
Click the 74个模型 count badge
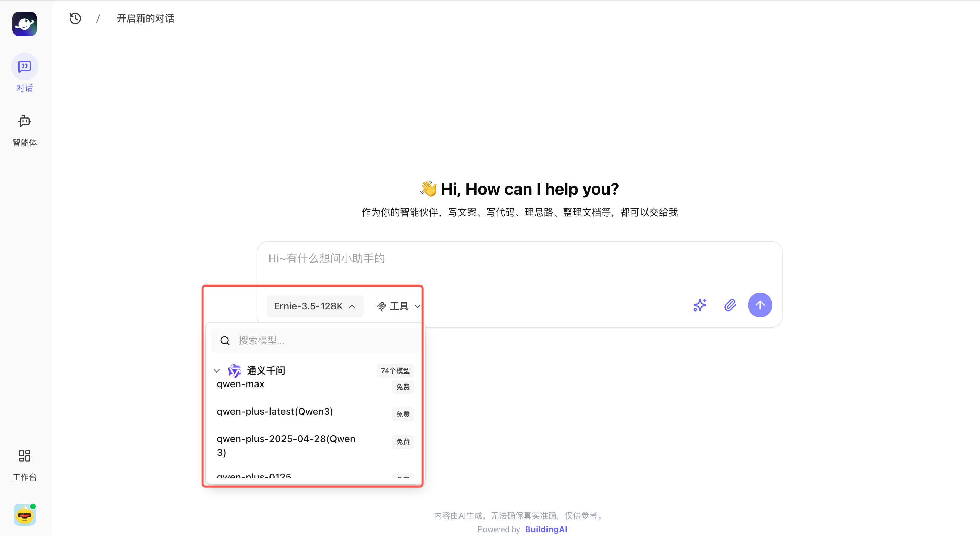[x=395, y=370]
